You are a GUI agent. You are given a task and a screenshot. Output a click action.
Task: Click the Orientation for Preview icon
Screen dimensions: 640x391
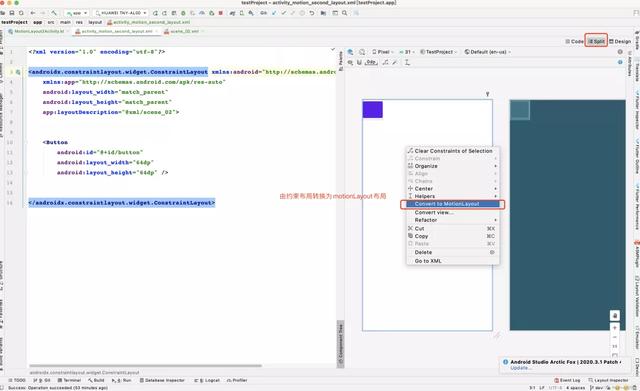362,52
